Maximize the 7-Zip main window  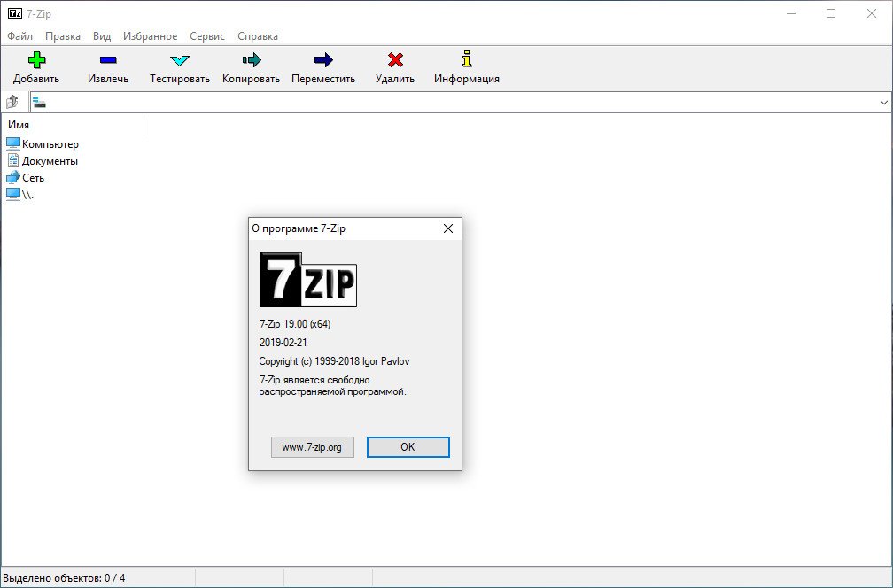pos(831,13)
